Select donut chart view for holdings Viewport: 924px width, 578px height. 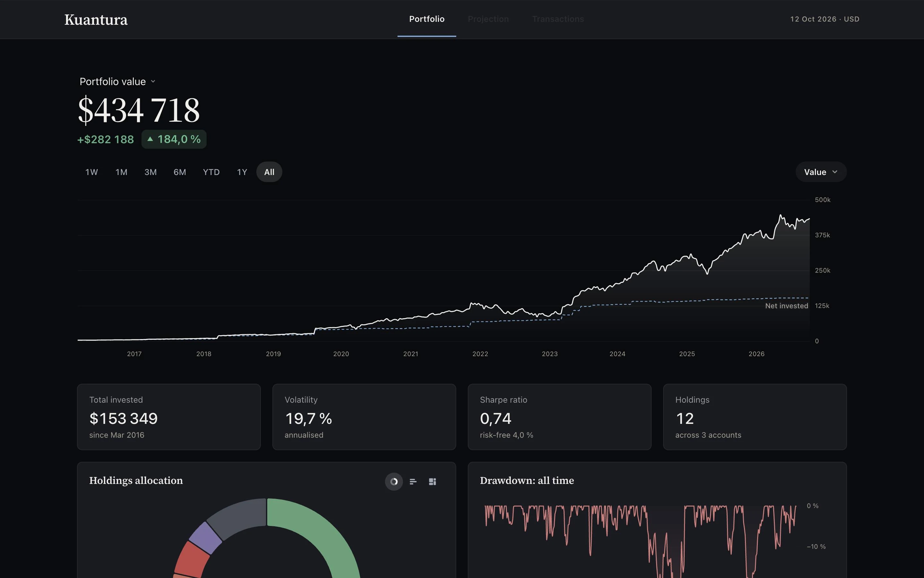394,481
